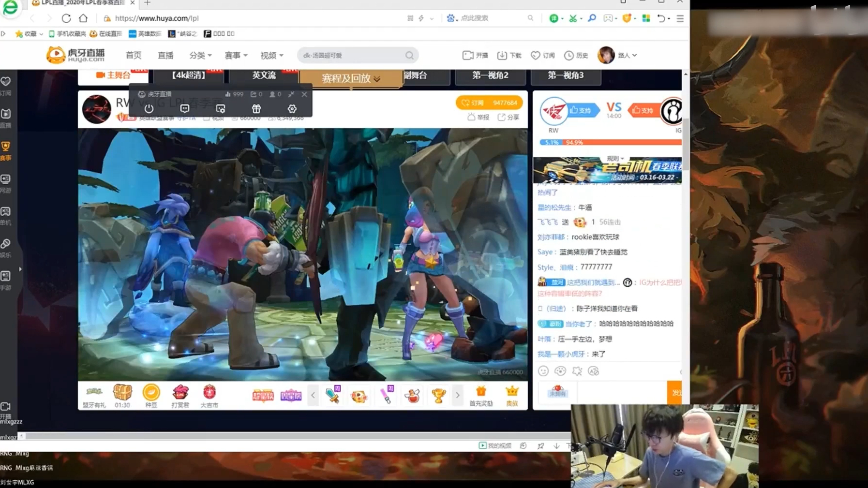Click the 打赏君 gift icon
The image size is (868, 488).
tap(180, 393)
